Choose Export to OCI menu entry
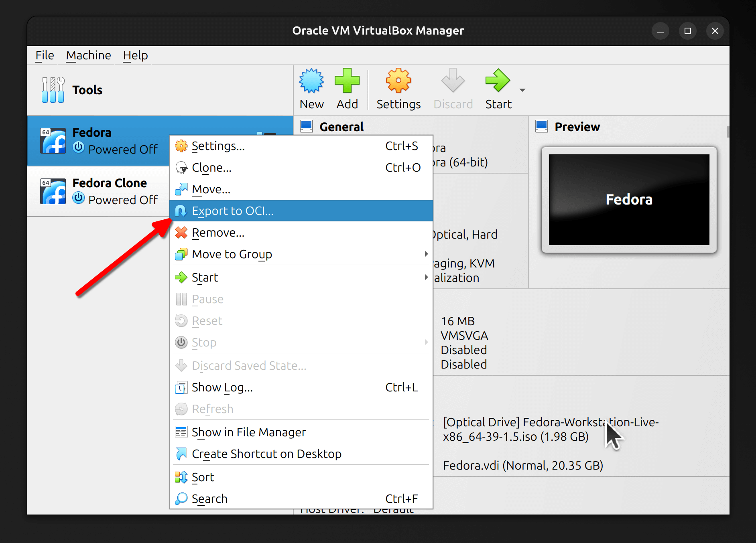756x543 pixels. 233,211
